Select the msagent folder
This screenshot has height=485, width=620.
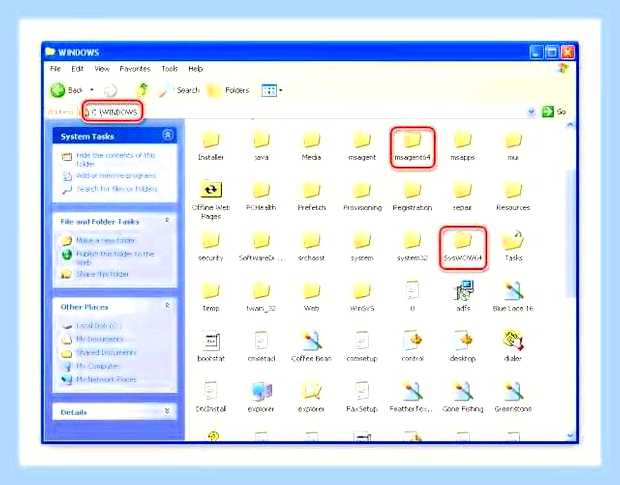point(362,146)
